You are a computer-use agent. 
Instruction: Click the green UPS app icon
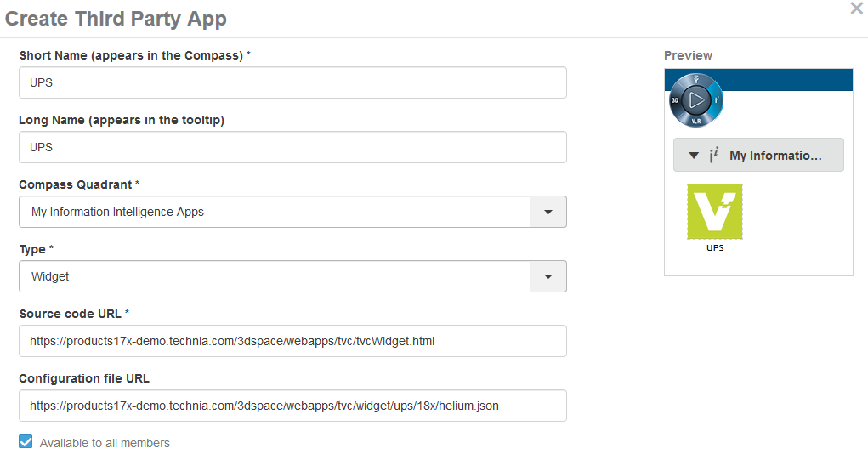tap(715, 211)
